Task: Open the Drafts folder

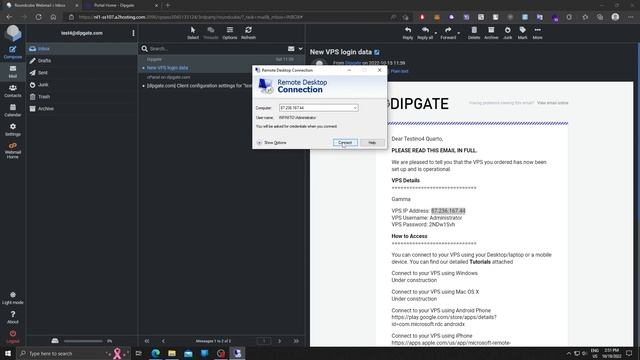Action: (x=82, y=60)
